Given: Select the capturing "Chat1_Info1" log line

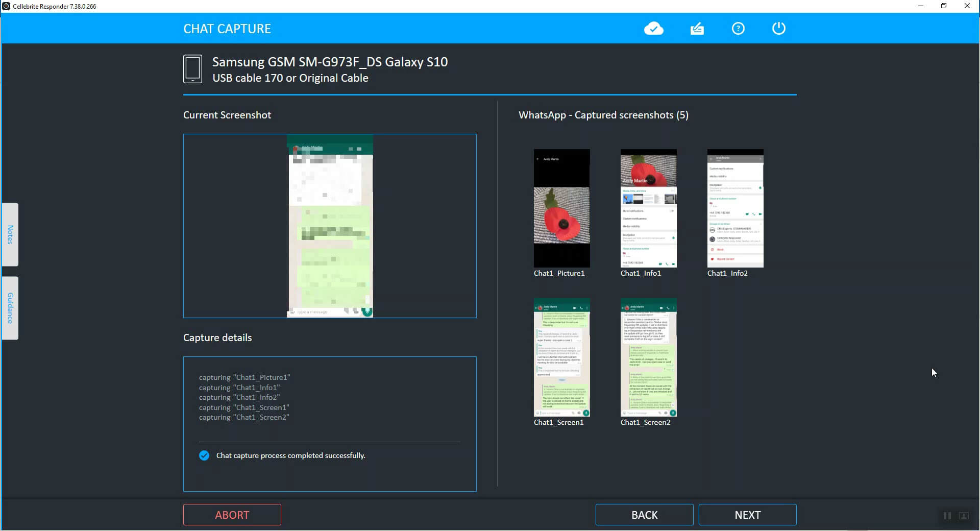Looking at the screenshot, I should click(239, 388).
